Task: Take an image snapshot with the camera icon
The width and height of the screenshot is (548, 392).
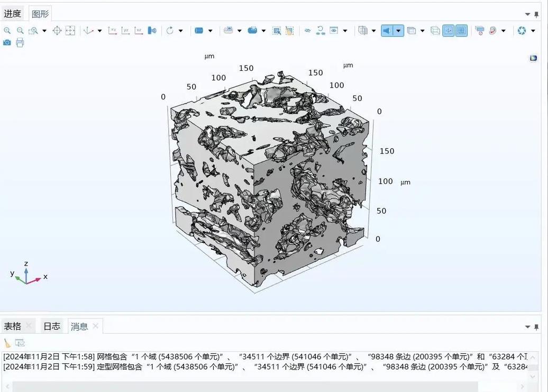Action: tap(7, 43)
